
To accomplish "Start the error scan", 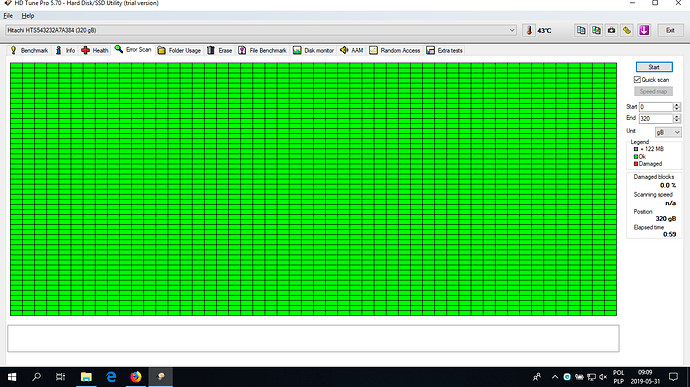I will point(654,67).
